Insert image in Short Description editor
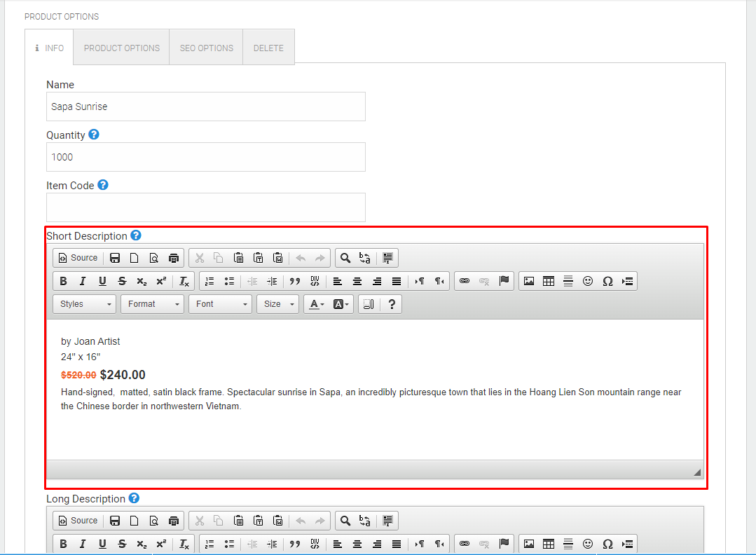Viewport: 756px width, 555px height. coord(529,281)
